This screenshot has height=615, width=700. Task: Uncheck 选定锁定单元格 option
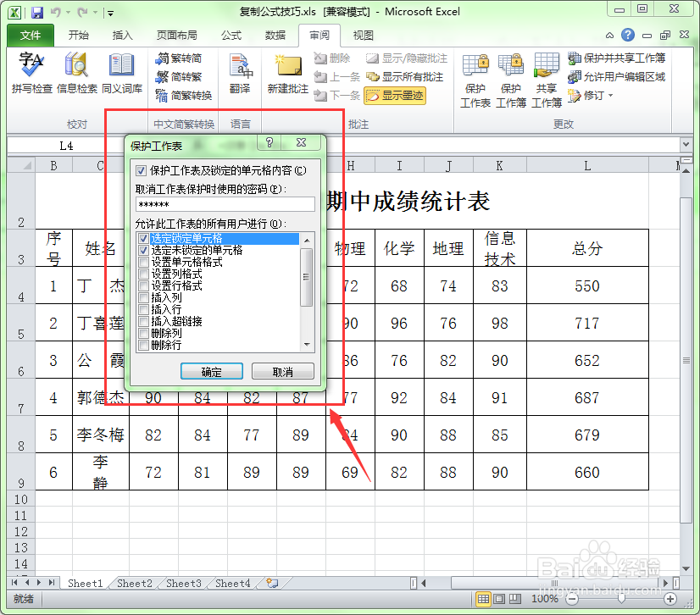(143, 238)
